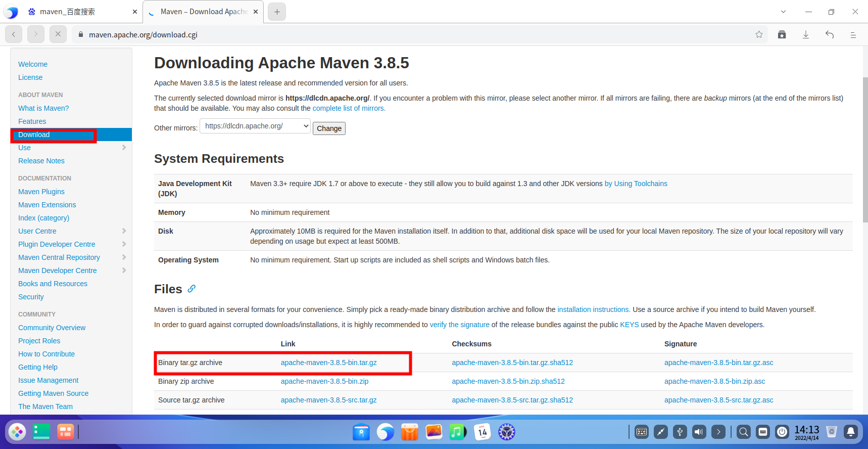Click the page vertical scrollbar thumb

(865, 150)
